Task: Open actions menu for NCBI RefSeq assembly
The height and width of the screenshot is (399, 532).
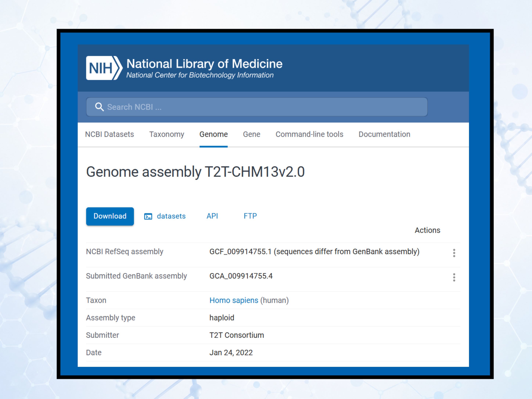Action: point(454,253)
